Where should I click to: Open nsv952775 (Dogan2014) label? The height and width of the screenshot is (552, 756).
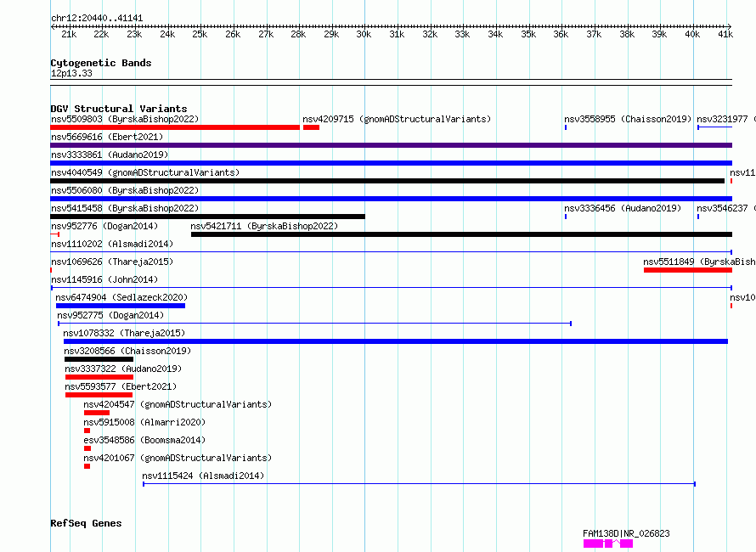coord(110,315)
